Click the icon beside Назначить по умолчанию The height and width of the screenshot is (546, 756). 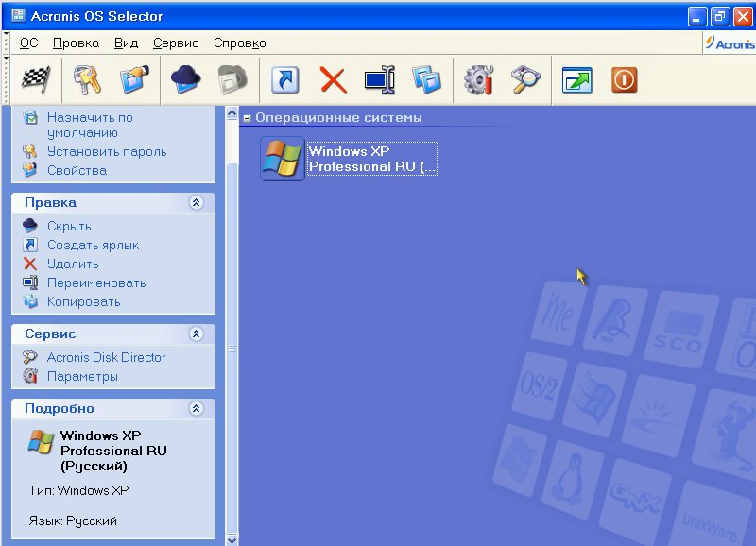(x=30, y=117)
